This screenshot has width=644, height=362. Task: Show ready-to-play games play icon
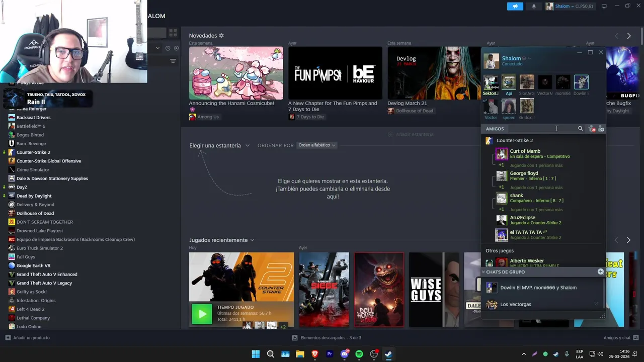coord(176,48)
